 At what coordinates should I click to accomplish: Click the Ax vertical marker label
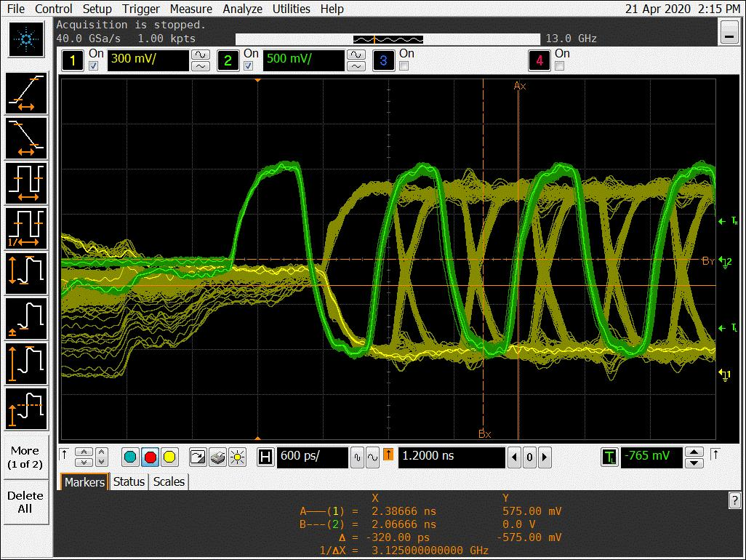tap(520, 86)
